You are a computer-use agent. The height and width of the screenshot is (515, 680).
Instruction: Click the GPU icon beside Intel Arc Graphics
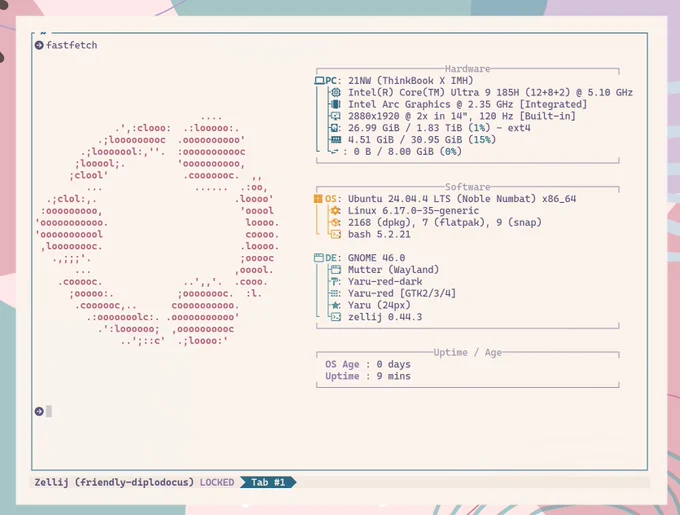(x=335, y=104)
